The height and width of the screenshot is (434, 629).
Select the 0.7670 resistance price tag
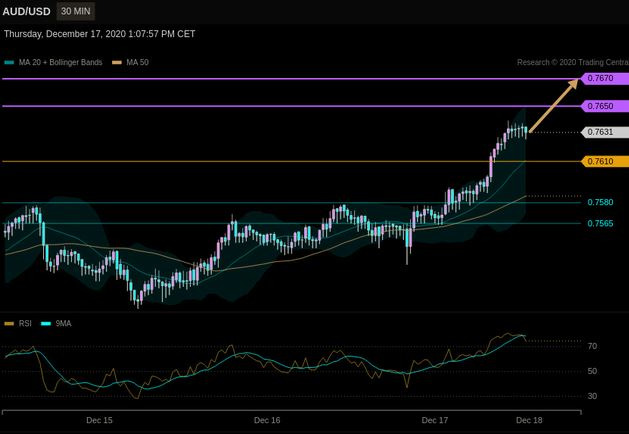pos(605,78)
